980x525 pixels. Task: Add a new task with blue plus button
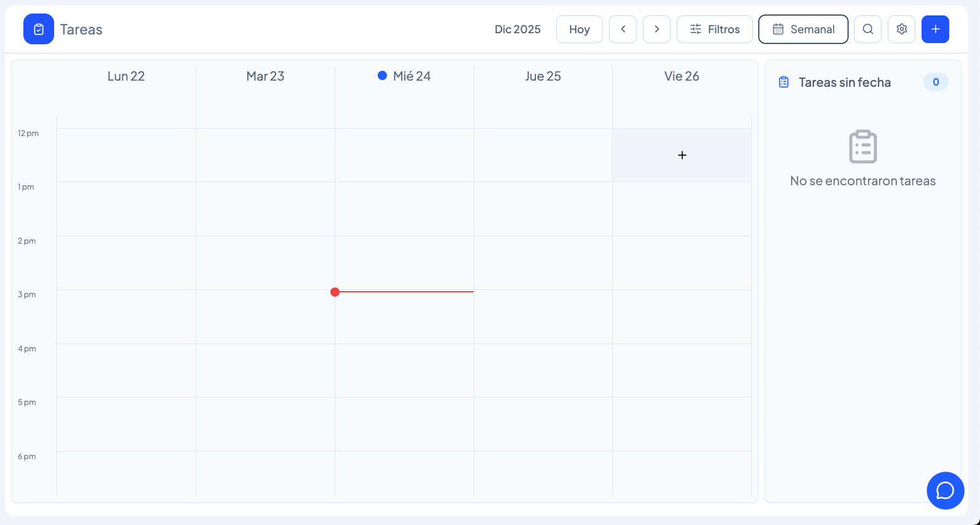(935, 29)
